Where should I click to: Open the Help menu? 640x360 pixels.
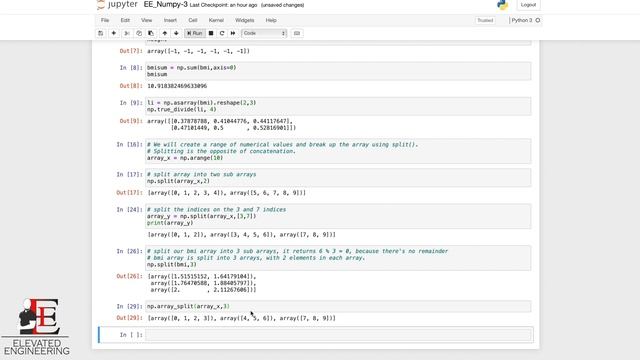(271, 20)
